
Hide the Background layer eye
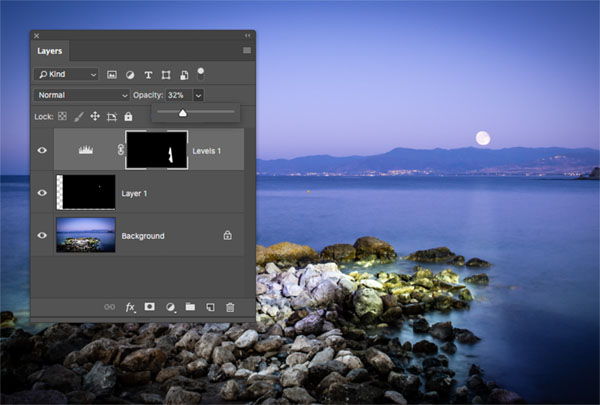(42, 235)
